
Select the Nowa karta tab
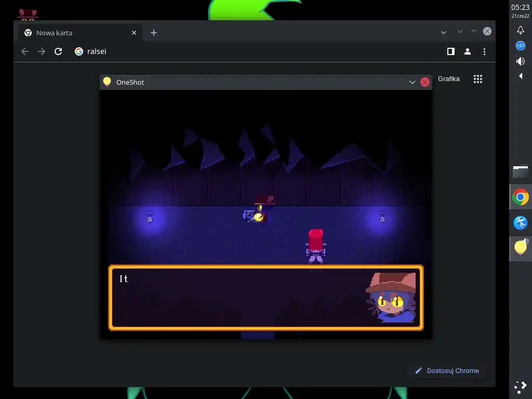coord(80,33)
